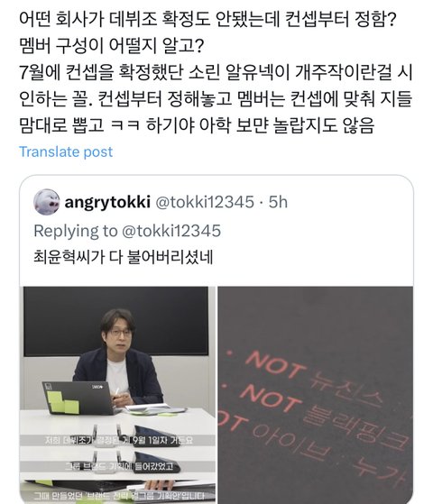
Task: Click the last line ending with 놀랍지도 않음
Action: click(197, 124)
